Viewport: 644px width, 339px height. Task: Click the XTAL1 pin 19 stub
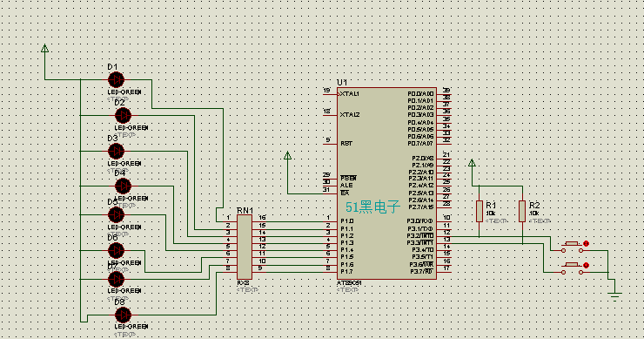(x=330, y=94)
